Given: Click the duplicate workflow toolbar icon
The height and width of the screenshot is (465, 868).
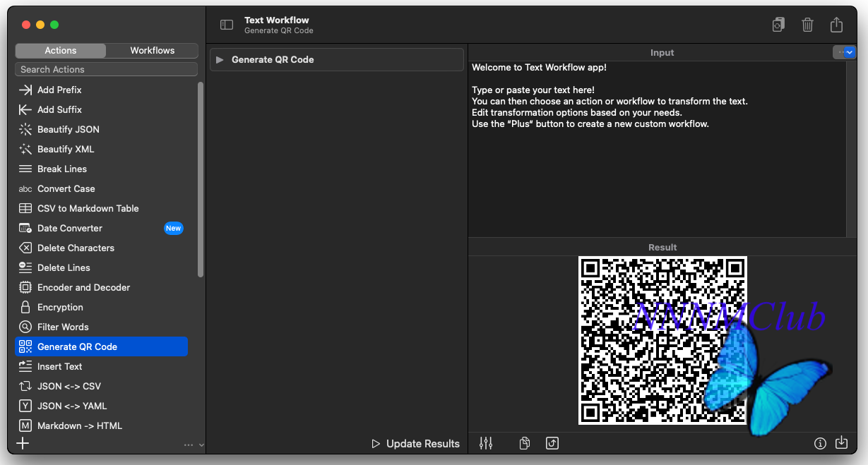Looking at the screenshot, I should pyautogui.click(x=778, y=25).
